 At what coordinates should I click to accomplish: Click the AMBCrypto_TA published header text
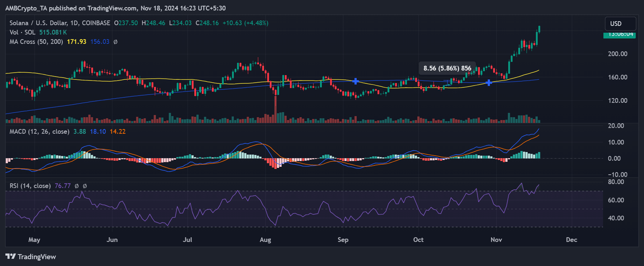115,8
